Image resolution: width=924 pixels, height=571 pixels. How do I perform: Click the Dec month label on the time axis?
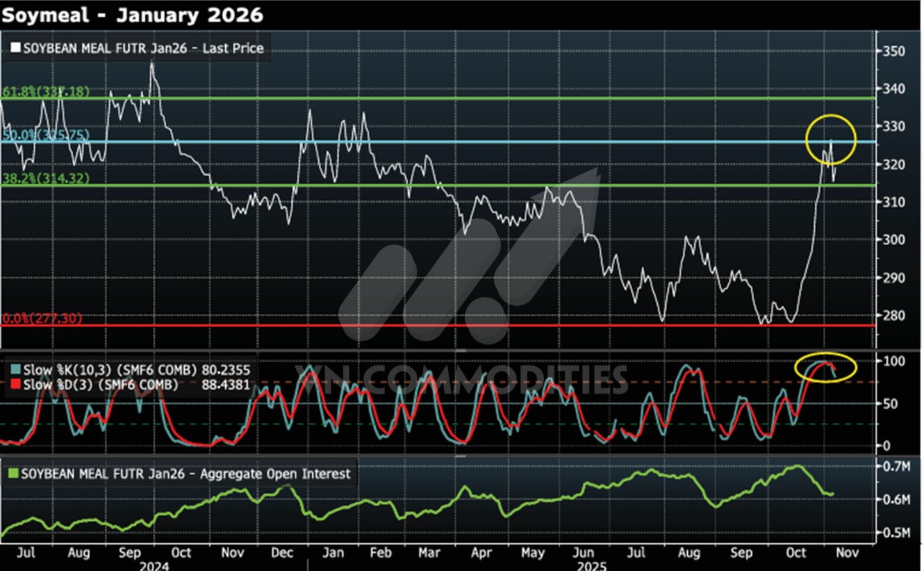[282, 553]
